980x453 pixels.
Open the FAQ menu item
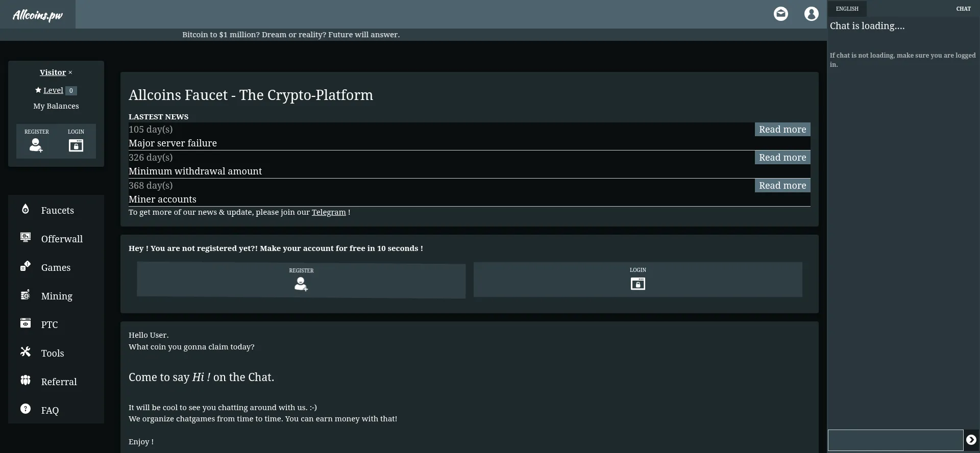(56, 409)
